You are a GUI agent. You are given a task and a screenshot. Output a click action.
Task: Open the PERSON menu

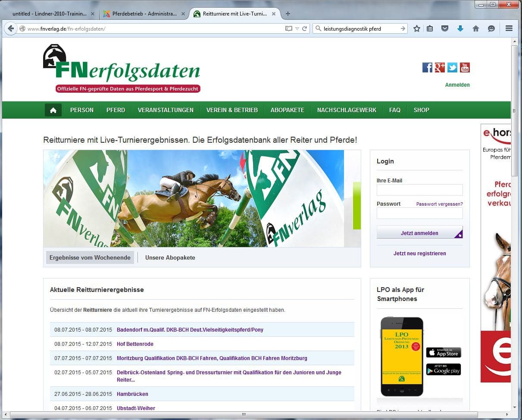(82, 110)
